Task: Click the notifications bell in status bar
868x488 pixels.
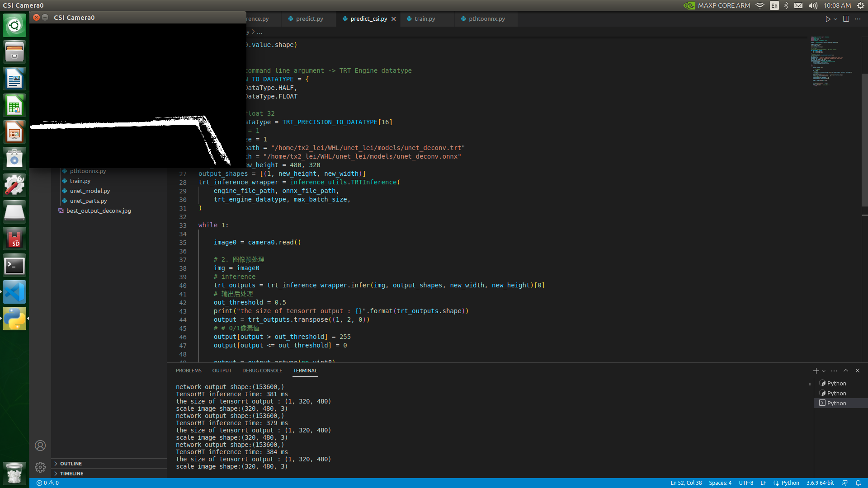Action: [x=858, y=483]
